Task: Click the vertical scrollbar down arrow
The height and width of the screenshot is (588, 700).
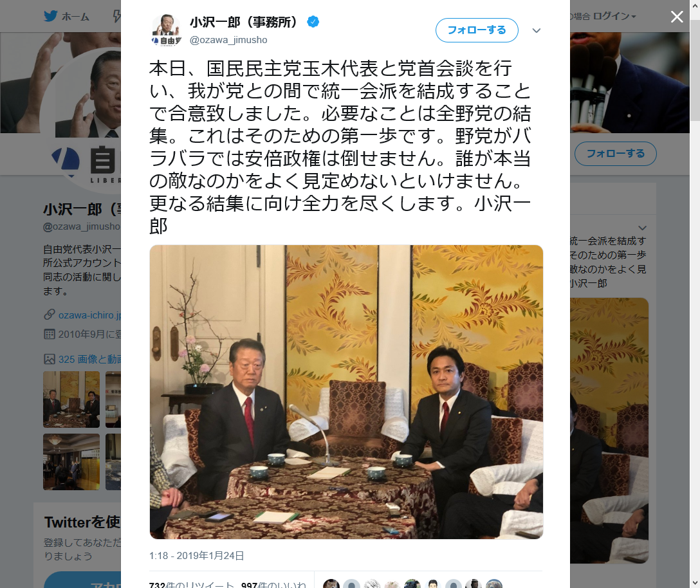Action: [695, 583]
